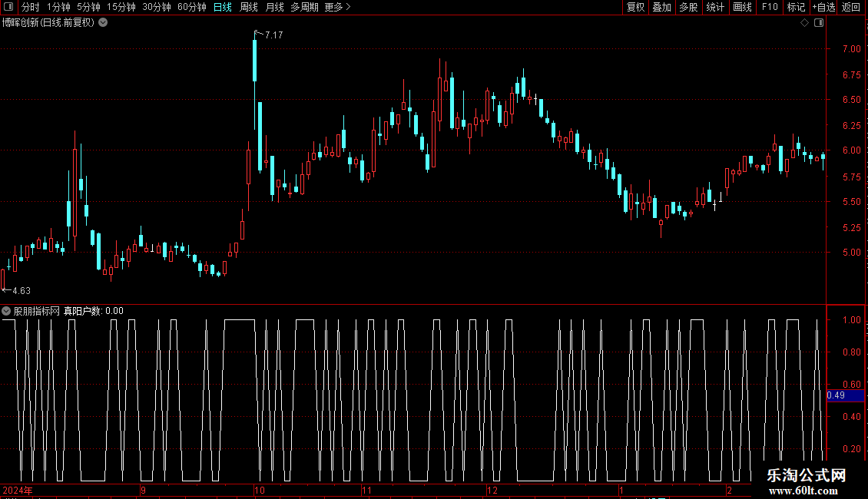Screen dimensions: 868x499
Task: Select the 5分钟 period tab
Action: (x=88, y=7)
